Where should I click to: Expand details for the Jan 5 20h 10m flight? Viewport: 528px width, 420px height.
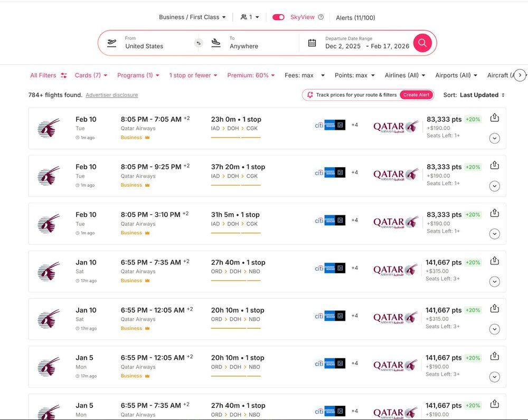(x=494, y=377)
